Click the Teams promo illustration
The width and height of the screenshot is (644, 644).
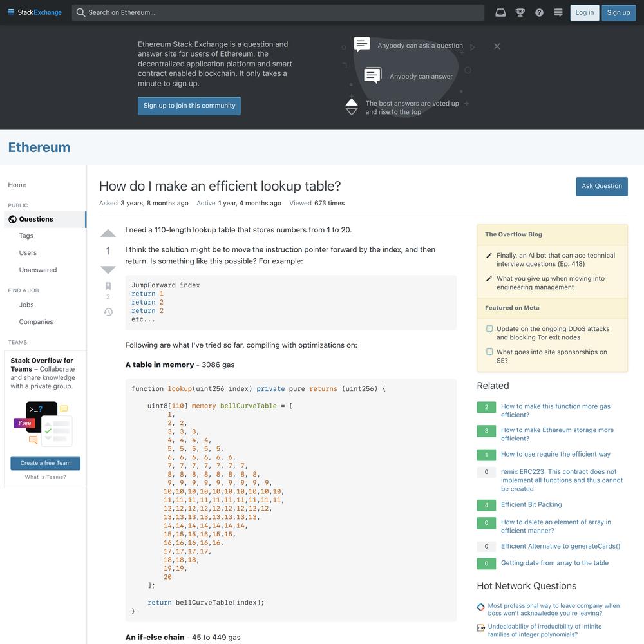(43, 424)
